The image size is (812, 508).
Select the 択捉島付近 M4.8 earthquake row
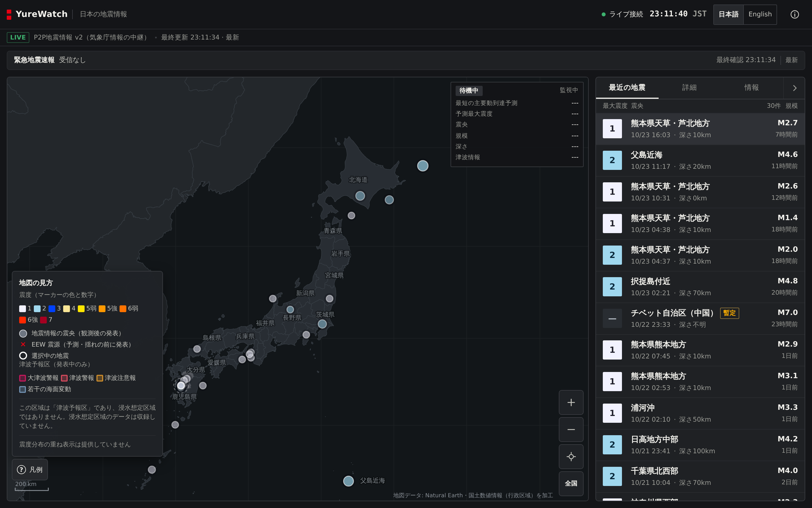point(700,286)
